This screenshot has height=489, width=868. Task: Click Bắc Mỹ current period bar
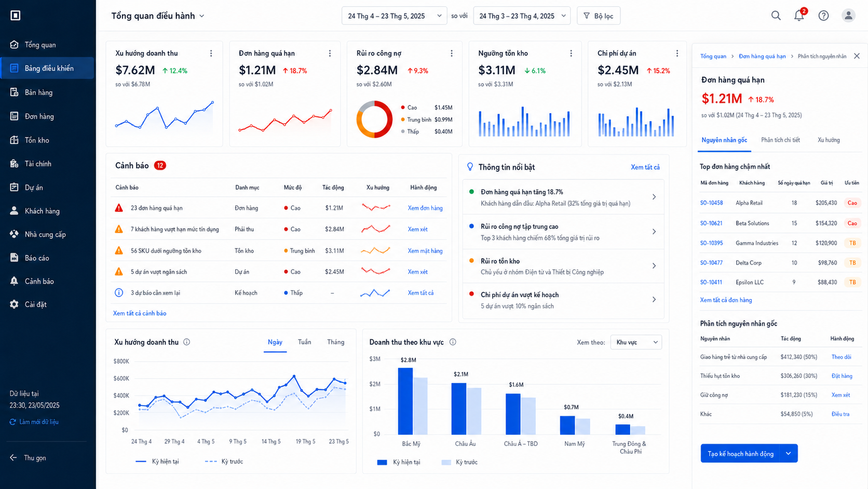coord(405,401)
